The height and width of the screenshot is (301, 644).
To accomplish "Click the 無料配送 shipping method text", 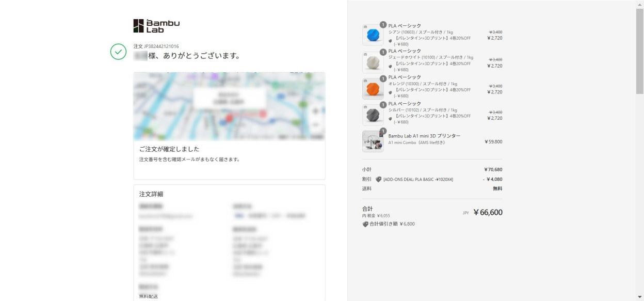I will (149, 296).
